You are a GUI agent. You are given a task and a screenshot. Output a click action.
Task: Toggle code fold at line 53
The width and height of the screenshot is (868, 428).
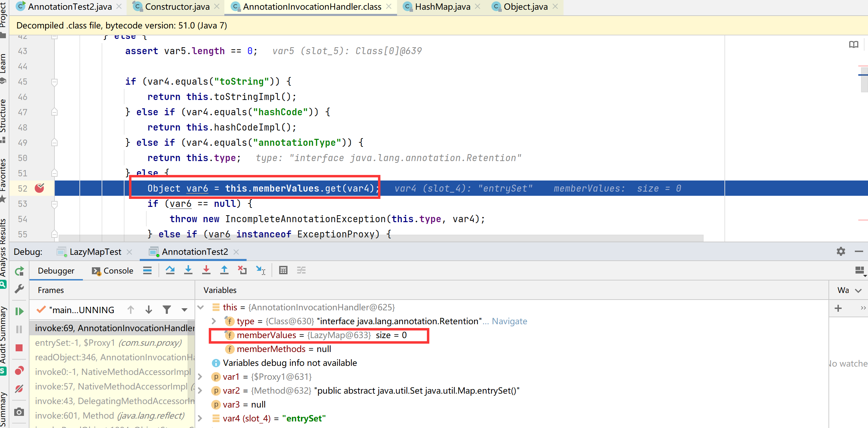54,204
